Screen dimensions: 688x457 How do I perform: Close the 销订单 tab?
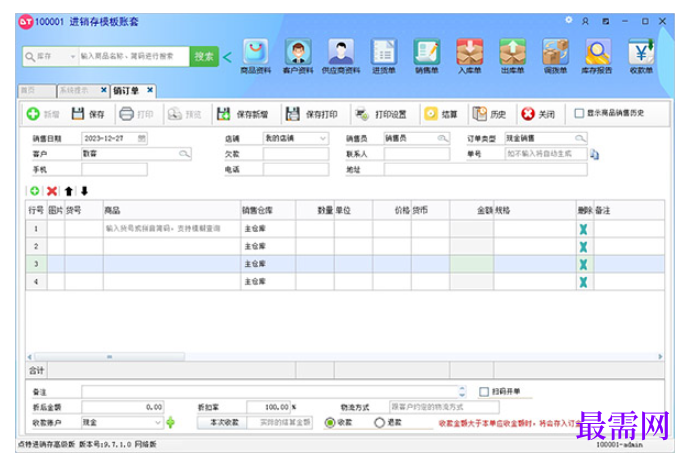[x=150, y=90]
